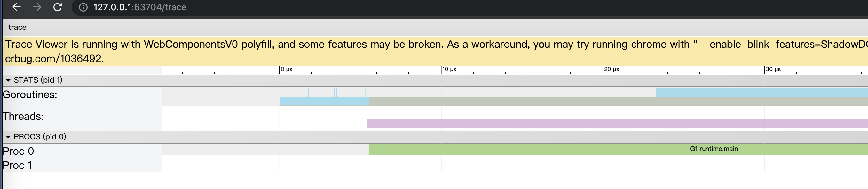Click the purple Threads counter bar
This screenshot has width=868, height=189.
tap(617, 123)
